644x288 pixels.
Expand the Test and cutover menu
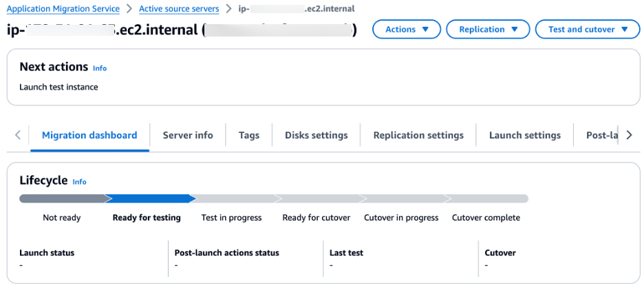point(588,29)
